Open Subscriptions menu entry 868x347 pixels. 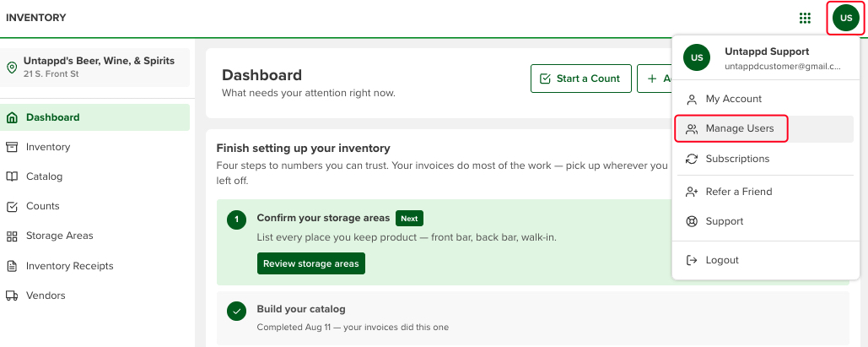pyautogui.click(x=764, y=159)
